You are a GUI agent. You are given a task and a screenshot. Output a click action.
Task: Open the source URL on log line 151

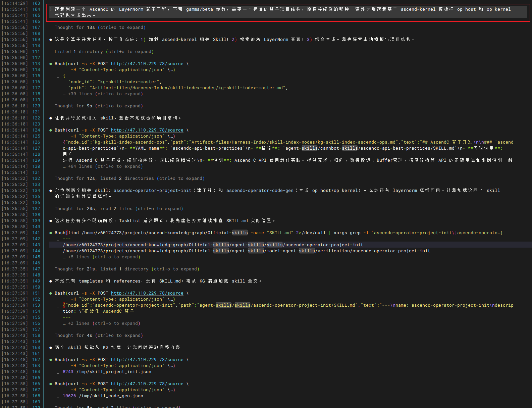tap(147, 293)
